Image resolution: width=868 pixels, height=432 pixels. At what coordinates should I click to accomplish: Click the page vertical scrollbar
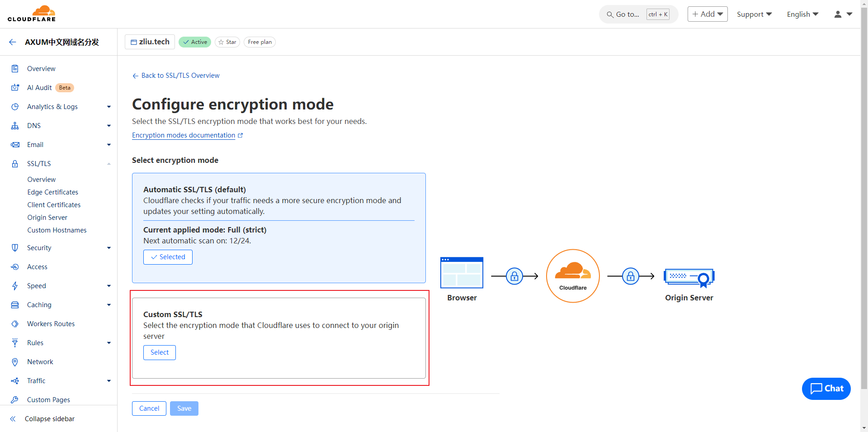tap(864, 199)
